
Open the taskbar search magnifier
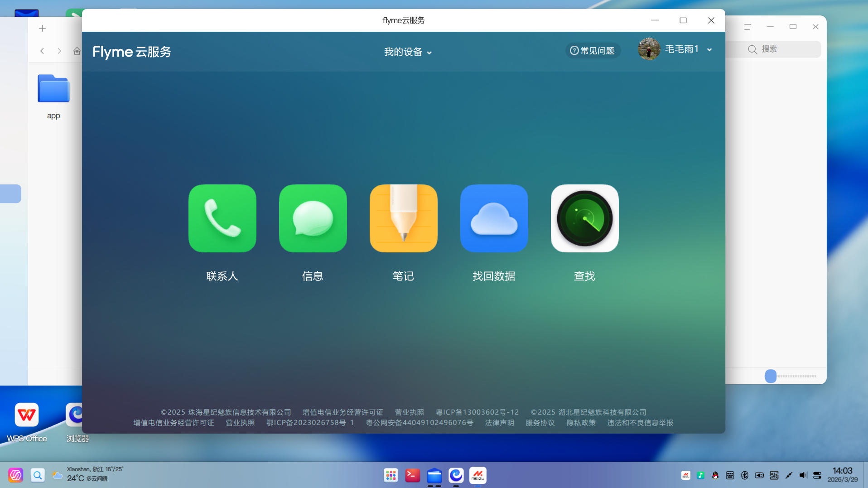point(38,475)
